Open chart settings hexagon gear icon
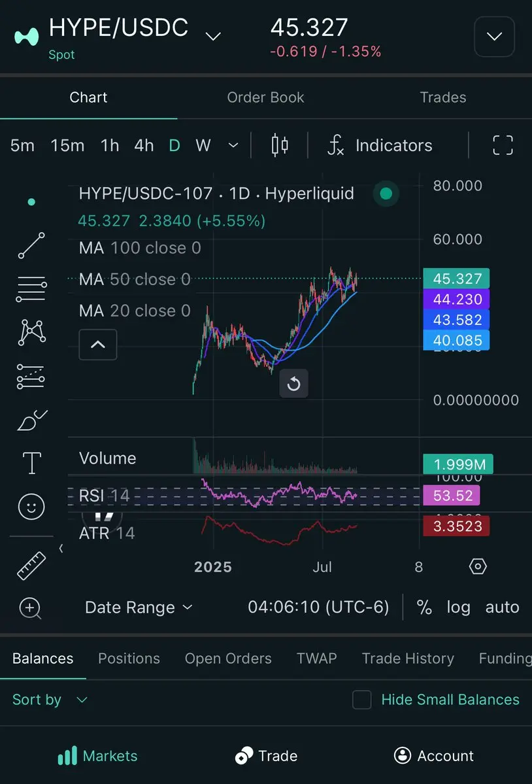The image size is (532, 784). 478,566
